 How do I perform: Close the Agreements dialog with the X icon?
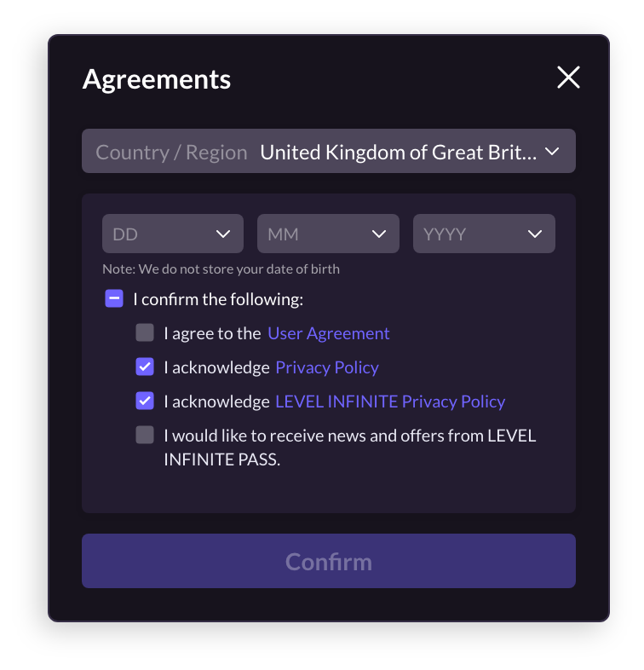(x=568, y=78)
